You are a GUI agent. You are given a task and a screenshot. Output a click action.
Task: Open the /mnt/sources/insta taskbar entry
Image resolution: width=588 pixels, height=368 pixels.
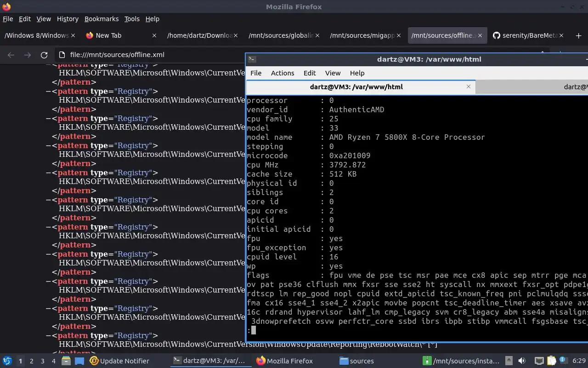[461, 361]
